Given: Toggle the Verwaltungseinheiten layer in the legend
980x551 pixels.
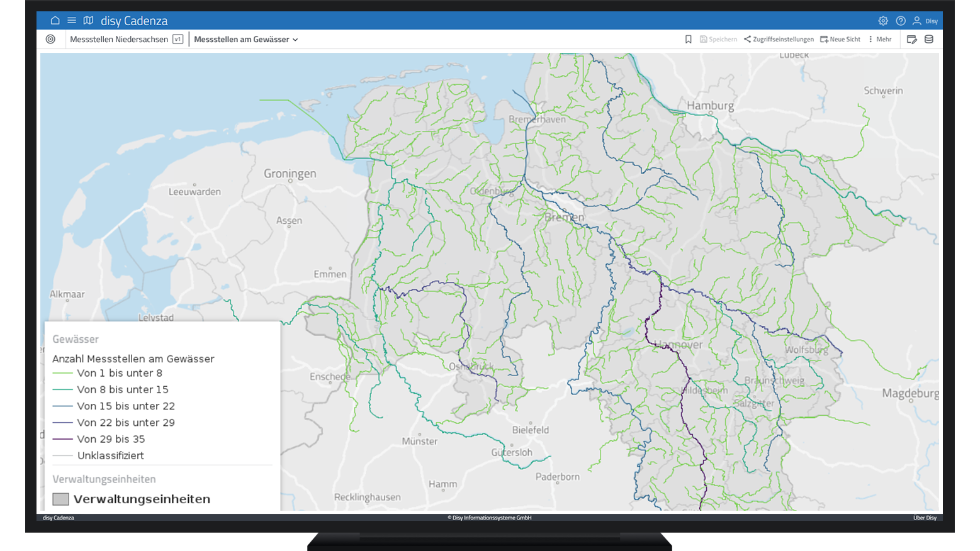Looking at the screenshot, I should tap(142, 499).
